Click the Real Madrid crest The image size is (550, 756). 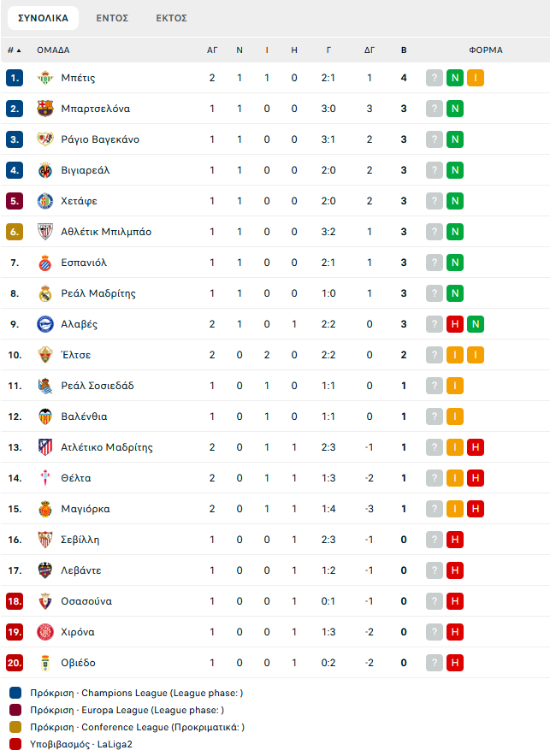[x=45, y=293]
